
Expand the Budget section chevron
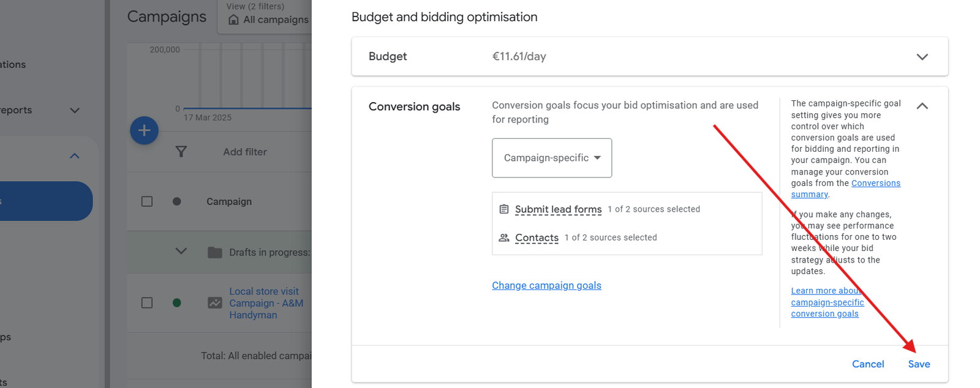coord(922,57)
